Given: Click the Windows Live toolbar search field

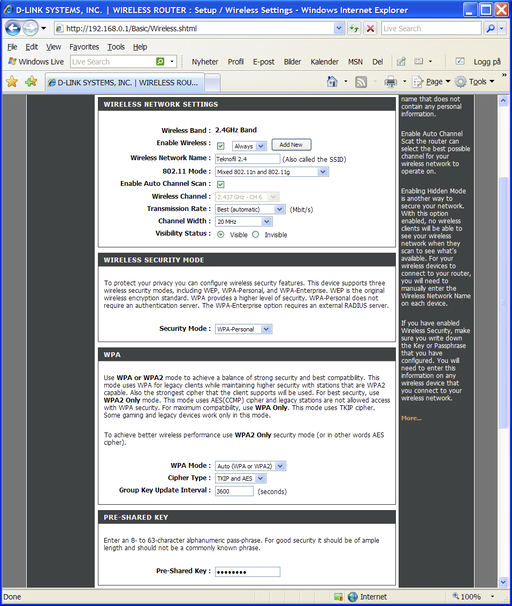Looking at the screenshot, I should tap(113, 61).
